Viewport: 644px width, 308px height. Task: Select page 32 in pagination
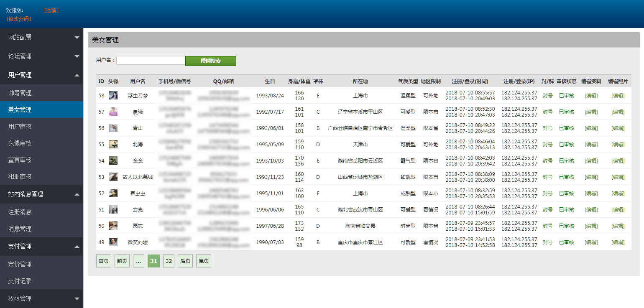coord(169,261)
